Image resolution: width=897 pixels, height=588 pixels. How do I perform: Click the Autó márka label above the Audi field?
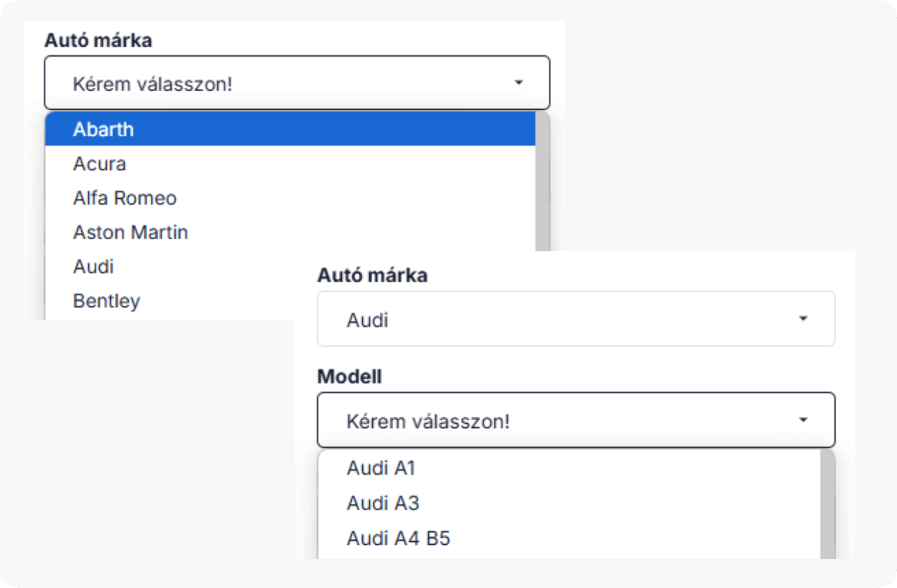372,275
